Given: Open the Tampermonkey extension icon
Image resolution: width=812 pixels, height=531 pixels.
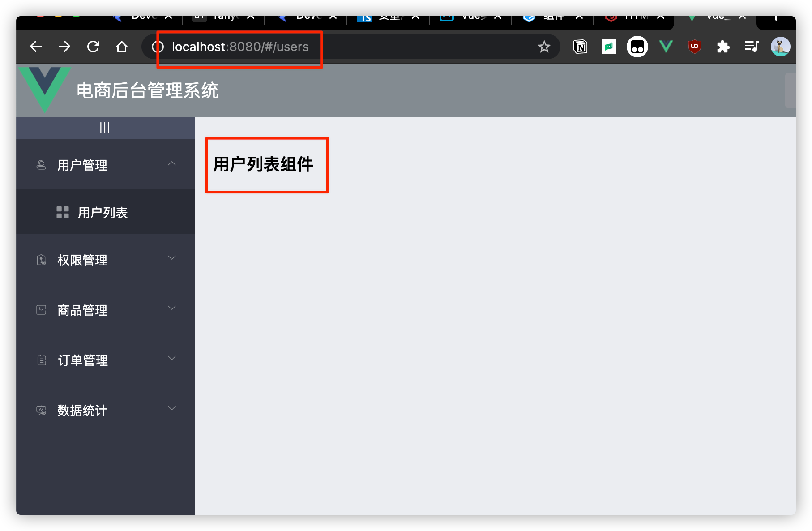Looking at the screenshot, I should tap(637, 47).
